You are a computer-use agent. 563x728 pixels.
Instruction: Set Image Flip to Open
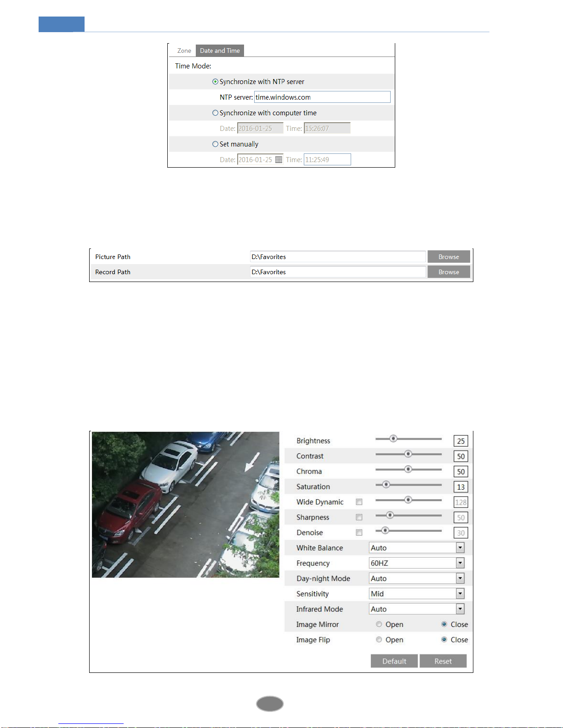tap(379, 639)
